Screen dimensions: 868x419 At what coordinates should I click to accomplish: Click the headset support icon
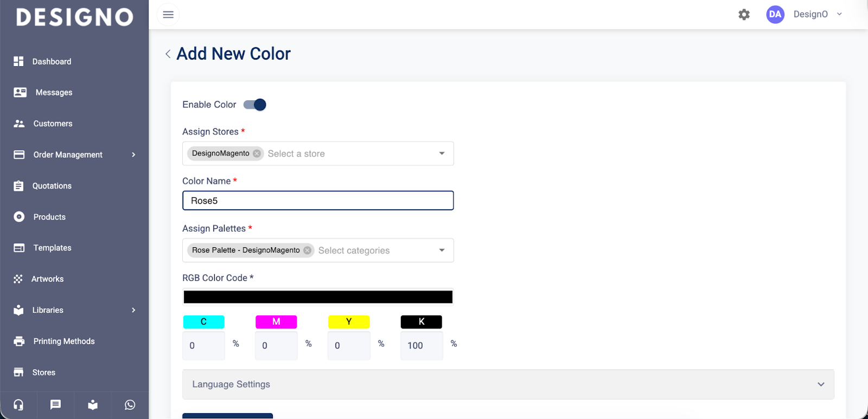18,405
